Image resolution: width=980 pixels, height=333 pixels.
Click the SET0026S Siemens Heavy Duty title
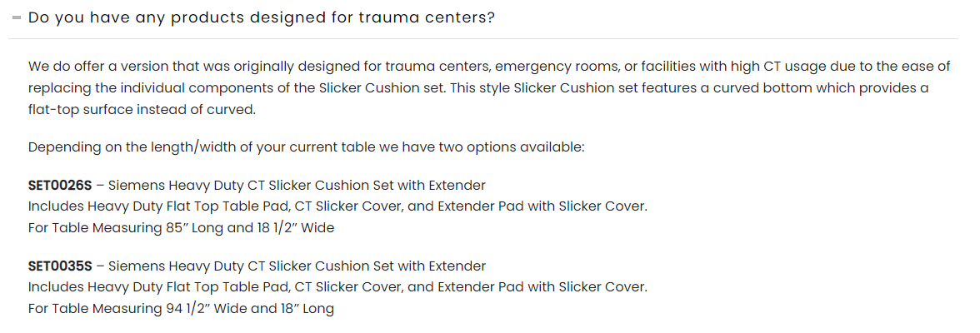(297, 185)
